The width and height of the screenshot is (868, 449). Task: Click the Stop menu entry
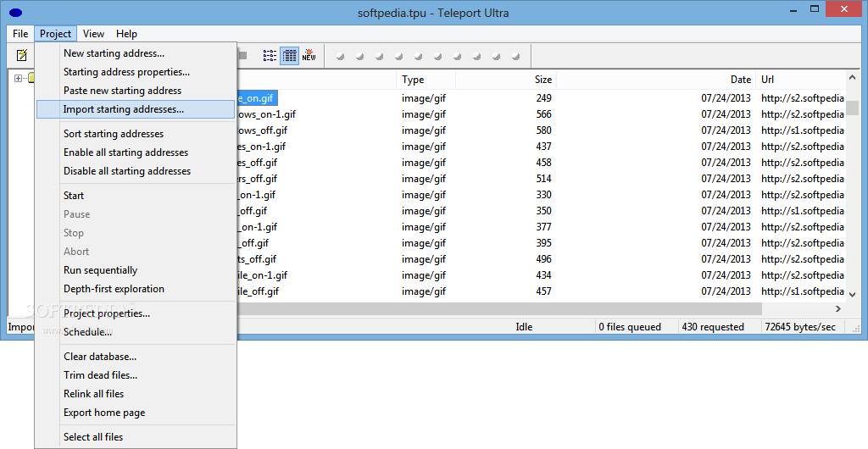(136, 233)
